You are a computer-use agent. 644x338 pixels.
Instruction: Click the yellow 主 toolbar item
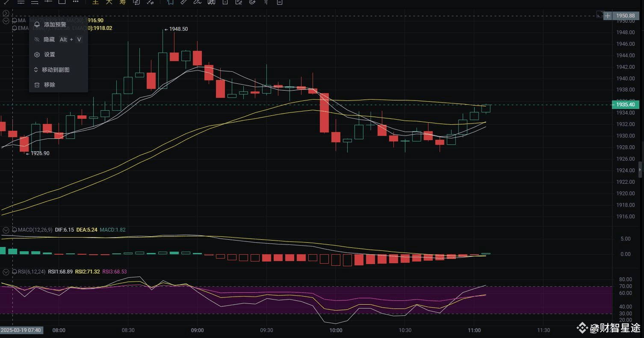[95, 3]
